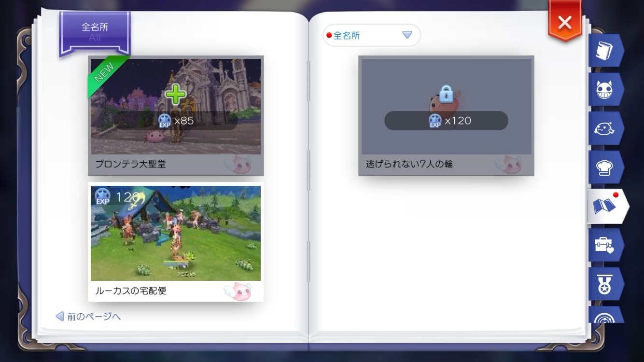The image size is (644, 362).
Task: Click winged poring icon on ルーカス card
Action: (x=238, y=292)
